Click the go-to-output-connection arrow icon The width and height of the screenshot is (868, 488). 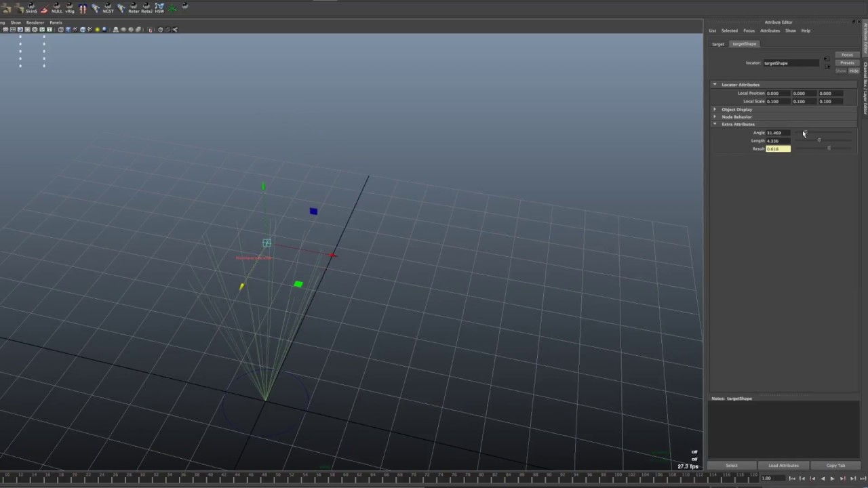[827, 66]
